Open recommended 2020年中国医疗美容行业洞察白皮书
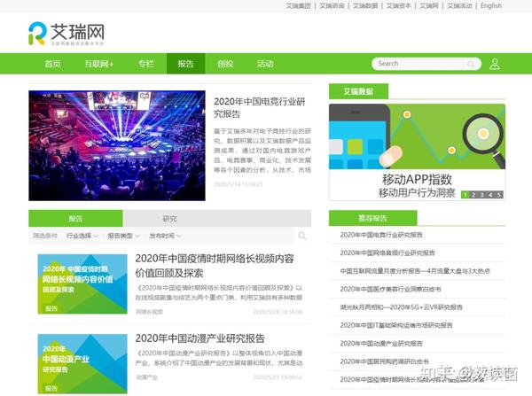532x396 pixels. [390, 289]
